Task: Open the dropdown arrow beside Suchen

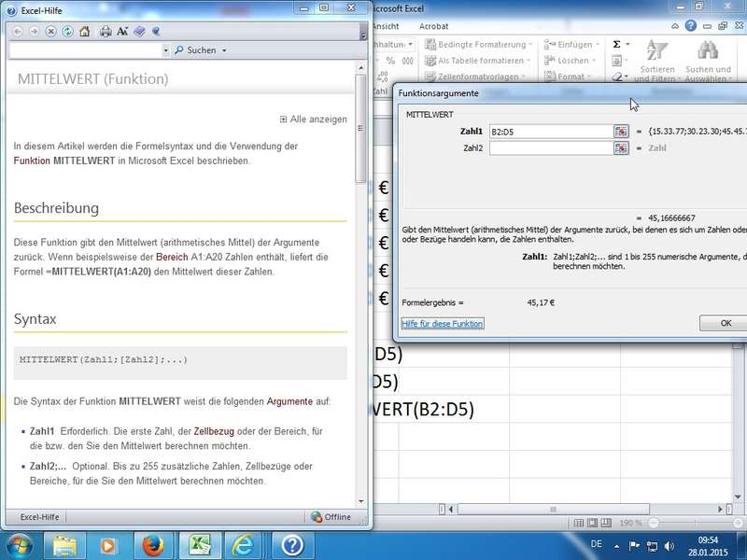Action: 224,50
